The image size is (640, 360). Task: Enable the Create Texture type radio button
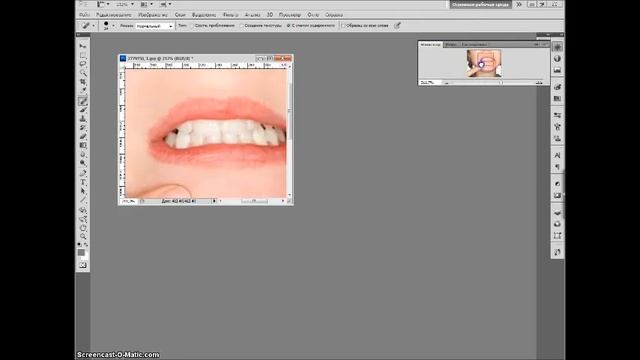point(242,25)
